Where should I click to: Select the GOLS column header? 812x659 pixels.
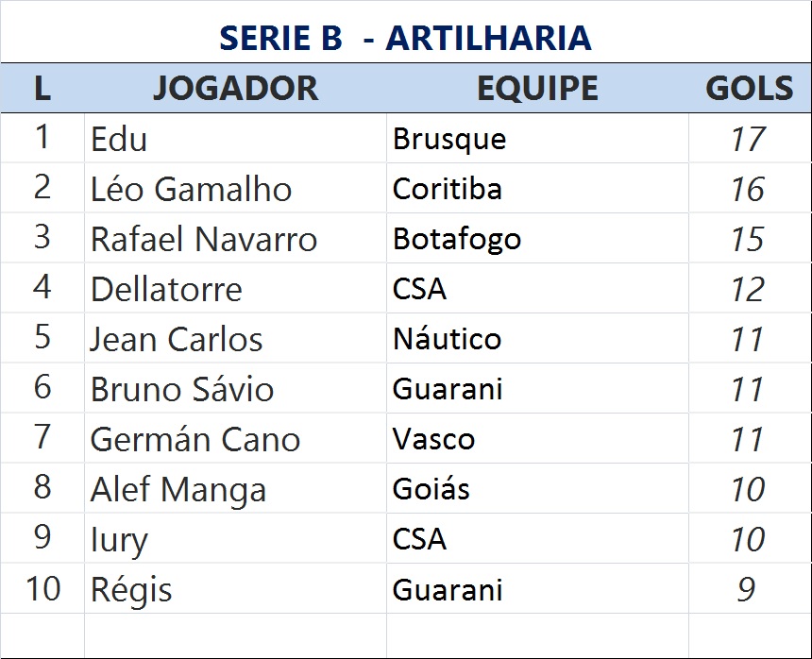pos(749,88)
